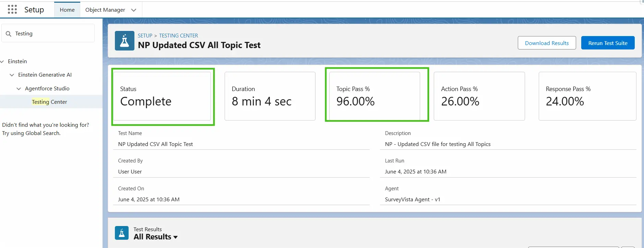Click the Download Results button
The image size is (644, 248).
547,43
